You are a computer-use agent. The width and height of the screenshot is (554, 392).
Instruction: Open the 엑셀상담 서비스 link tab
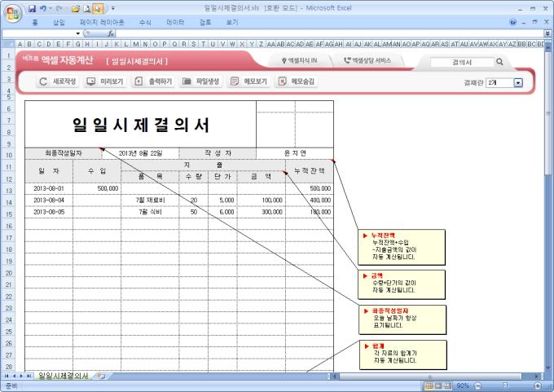pyautogui.click(x=367, y=61)
